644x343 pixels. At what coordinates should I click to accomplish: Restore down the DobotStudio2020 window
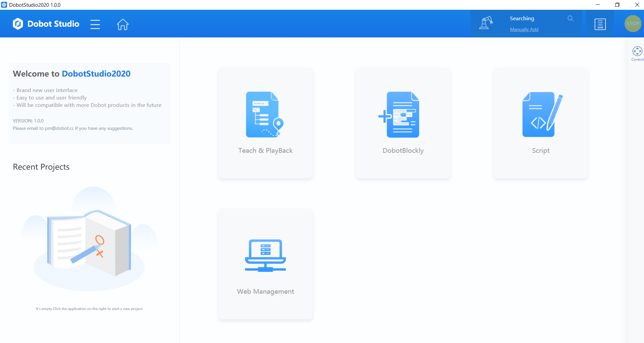coord(617,5)
